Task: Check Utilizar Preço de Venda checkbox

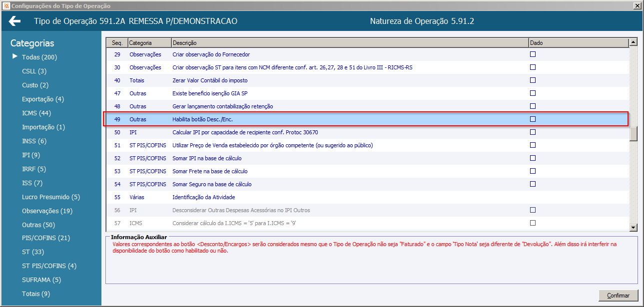Action: point(533,145)
